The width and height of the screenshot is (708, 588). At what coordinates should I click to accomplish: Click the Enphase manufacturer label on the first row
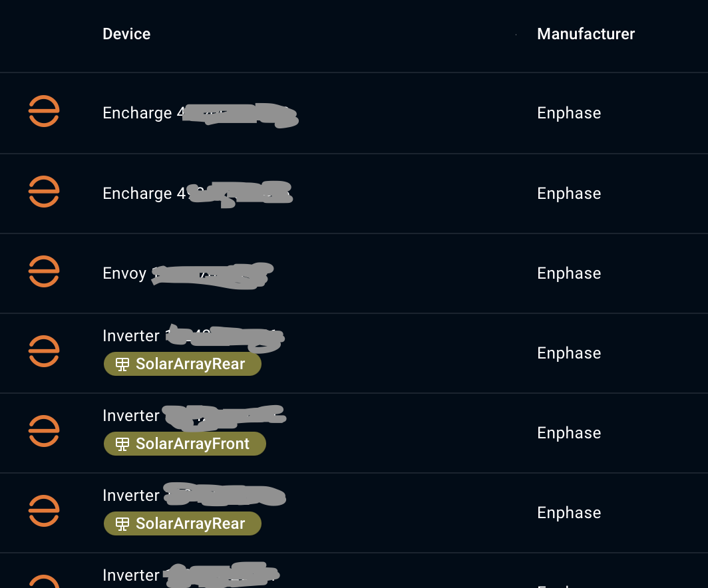pyautogui.click(x=569, y=113)
